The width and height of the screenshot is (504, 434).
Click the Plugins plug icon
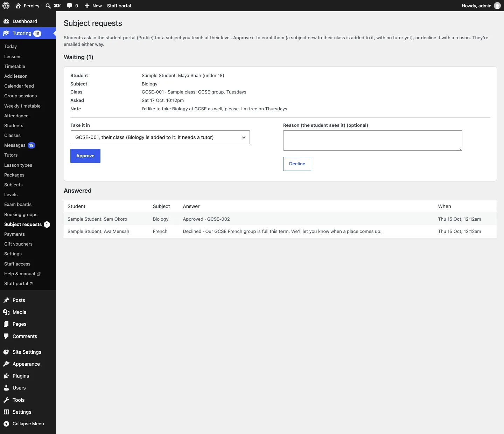pyautogui.click(x=6, y=376)
